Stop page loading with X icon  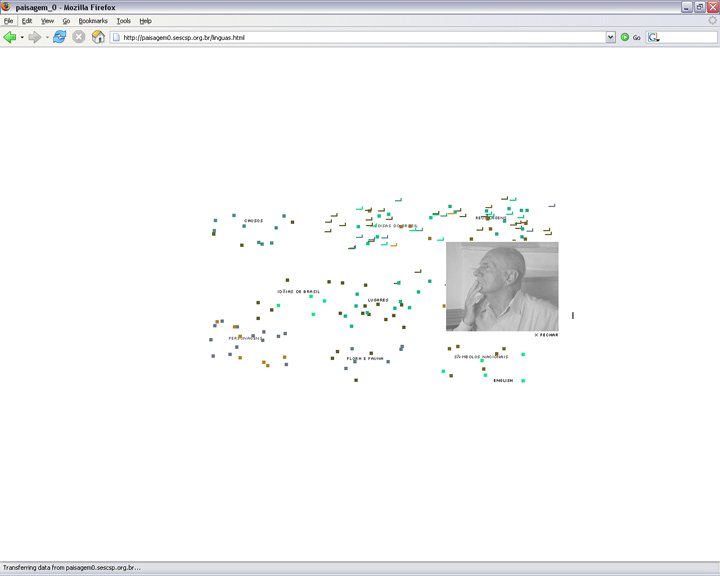[79, 37]
